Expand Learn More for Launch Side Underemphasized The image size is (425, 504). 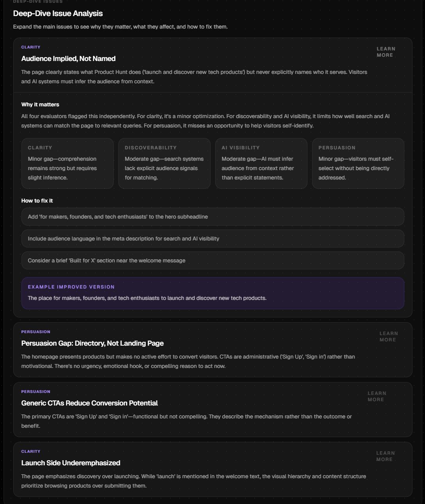[385, 456]
